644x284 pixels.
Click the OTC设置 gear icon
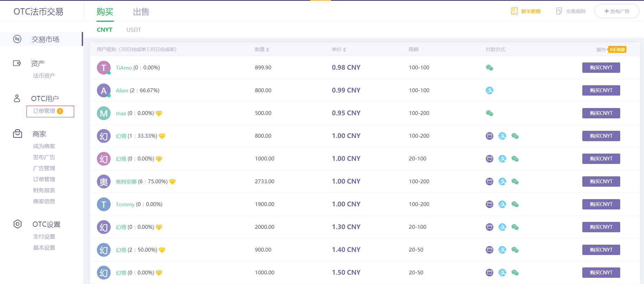click(x=18, y=224)
